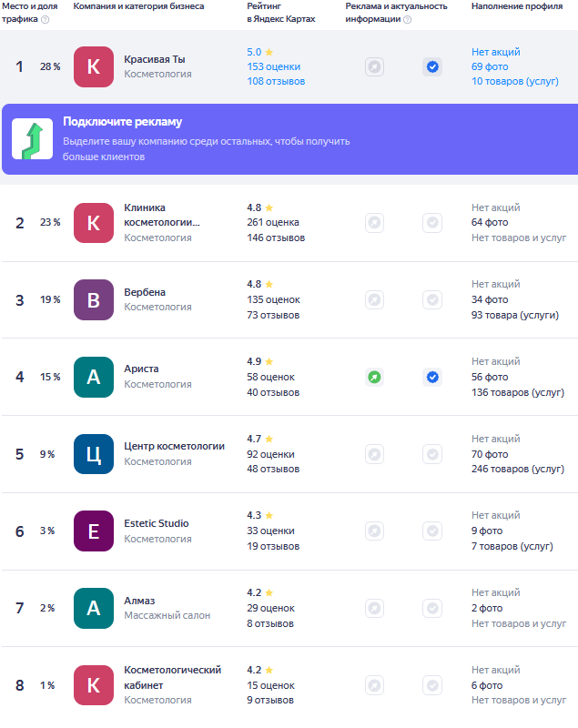Click the 'Красивая Ты' company name

click(x=154, y=59)
